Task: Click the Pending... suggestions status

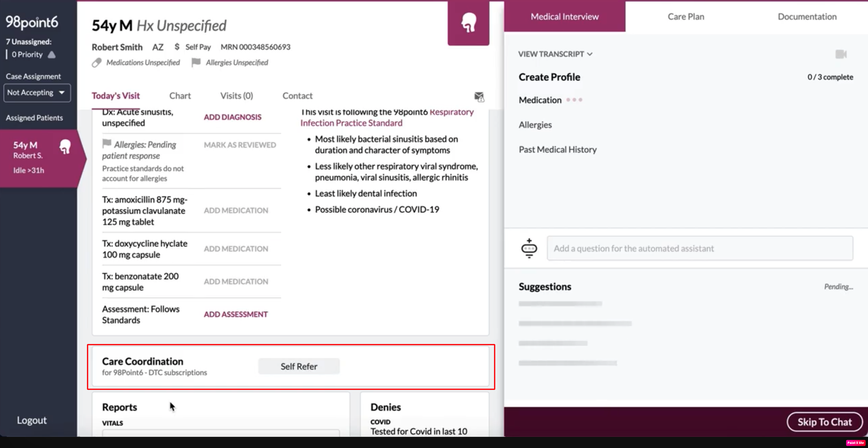Action: [x=839, y=287]
